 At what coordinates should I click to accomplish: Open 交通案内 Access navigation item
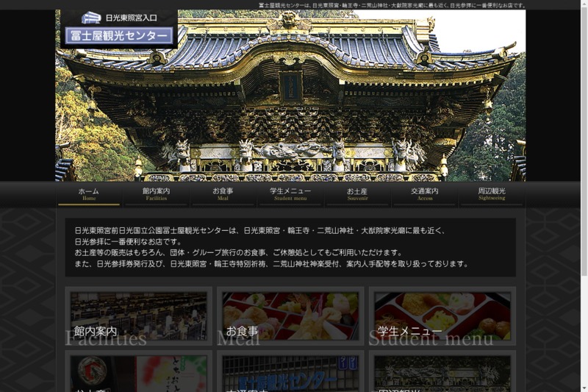(x=425, y=194)
